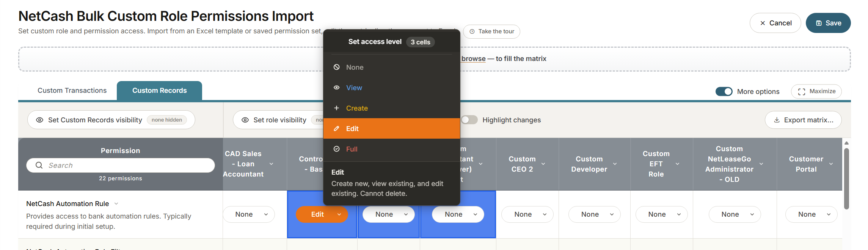
Task: Click the eye icon beside View option
Action: point(336,87)
